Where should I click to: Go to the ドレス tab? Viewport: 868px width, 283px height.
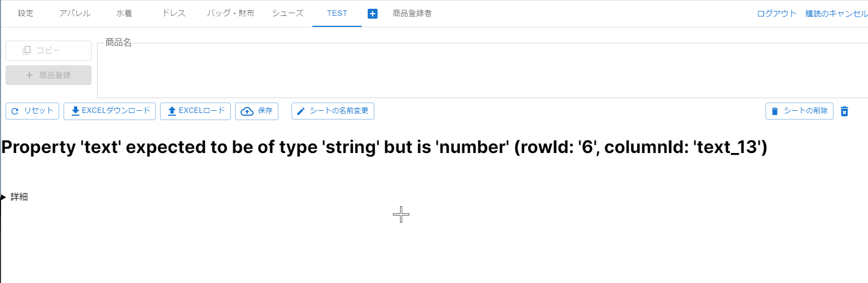tap(174, 13)
